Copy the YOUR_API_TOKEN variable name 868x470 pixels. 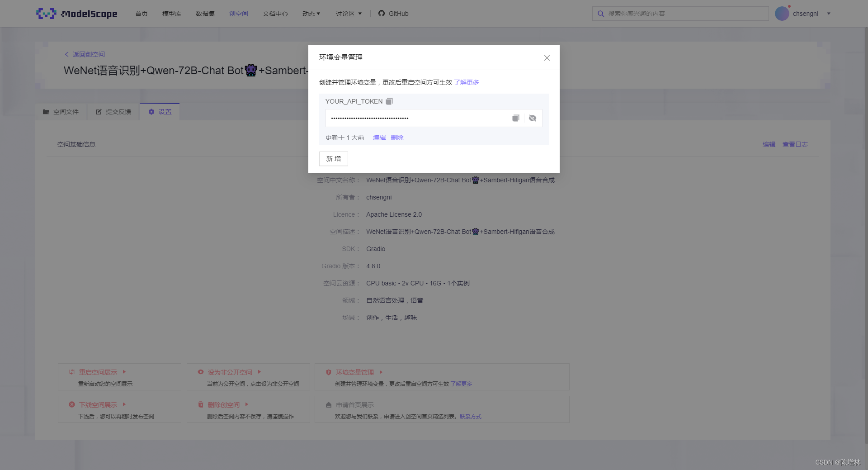pyautogui.click(x=389, y=101)
